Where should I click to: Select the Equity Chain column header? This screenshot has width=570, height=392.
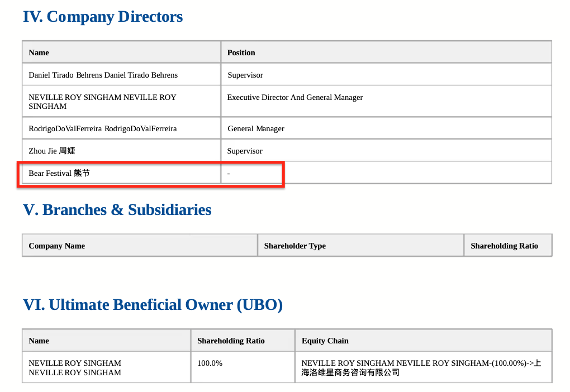pyautogui.click(x=325, y=341)
